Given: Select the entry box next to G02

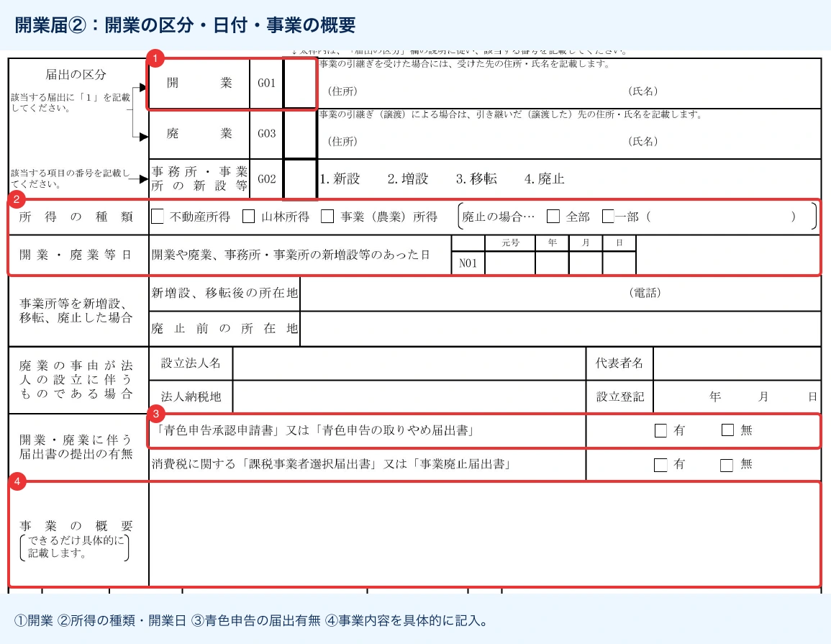Looking at the screenshot, I should point(301,179).
